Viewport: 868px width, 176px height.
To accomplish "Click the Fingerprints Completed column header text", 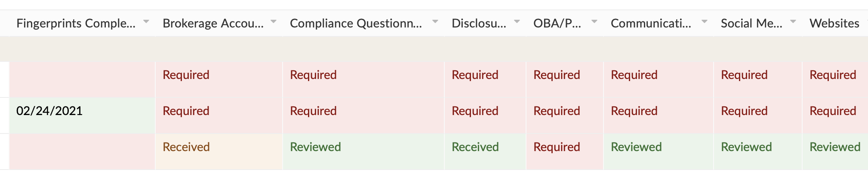I will click(x=76, y=24).
